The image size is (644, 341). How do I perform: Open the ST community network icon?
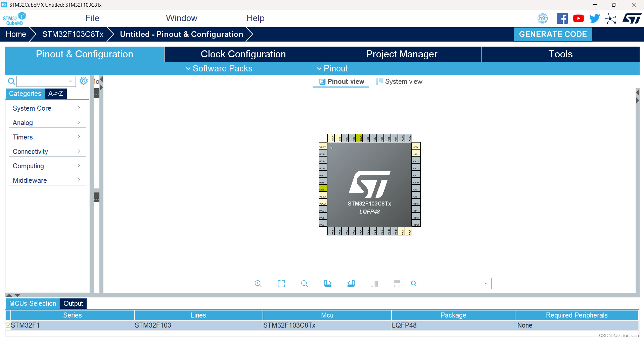click(611, 18)
